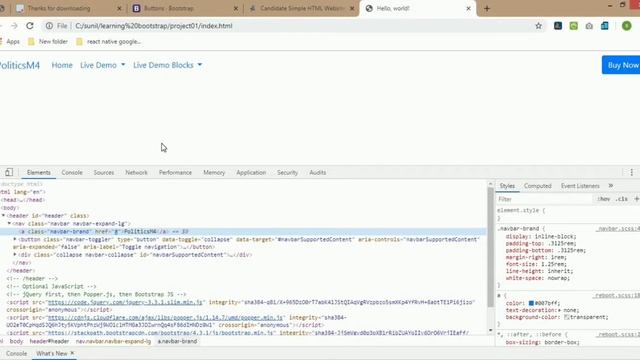Click the browser address bar URL
Viewport: 640px width, 360px height.
(x=153, y=26)
